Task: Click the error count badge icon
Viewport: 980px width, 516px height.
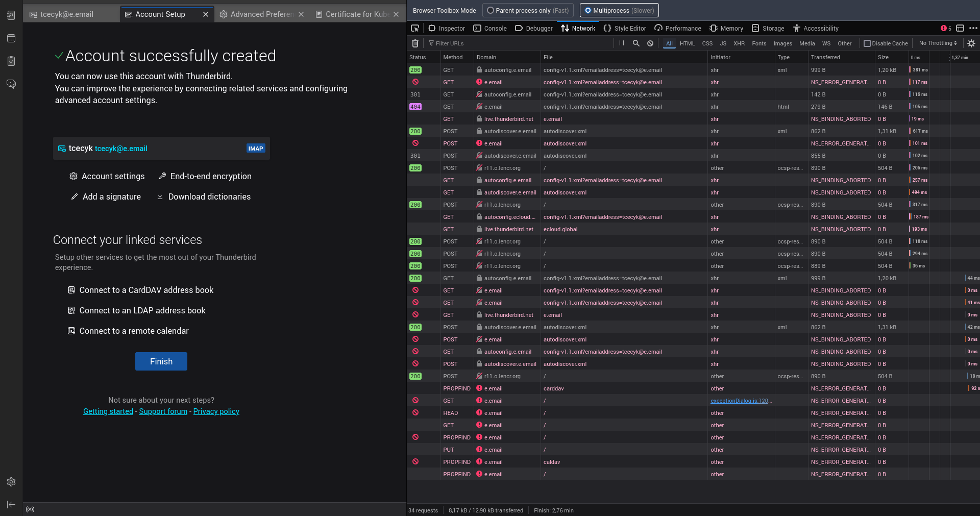Action: click(x=946, y=28)
